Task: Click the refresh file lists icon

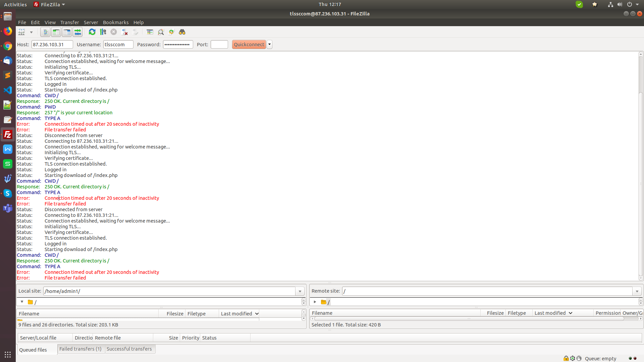Action: point(92,32)
